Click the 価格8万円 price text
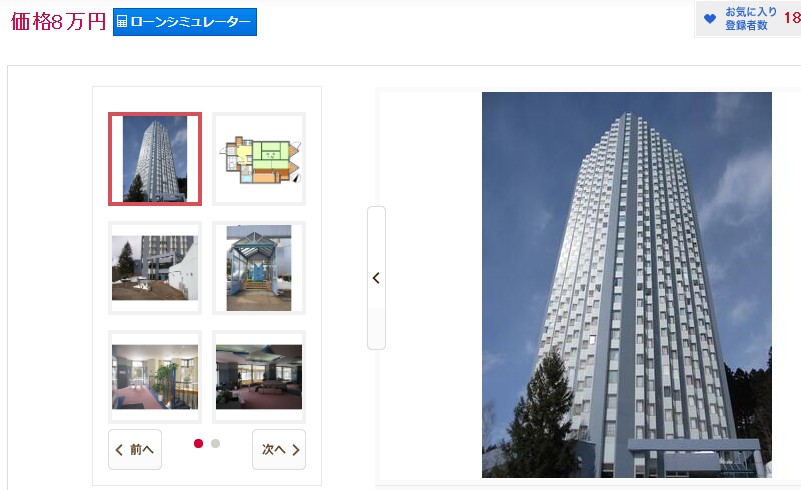Screen dimensions: 801x490 click(58, 22)
